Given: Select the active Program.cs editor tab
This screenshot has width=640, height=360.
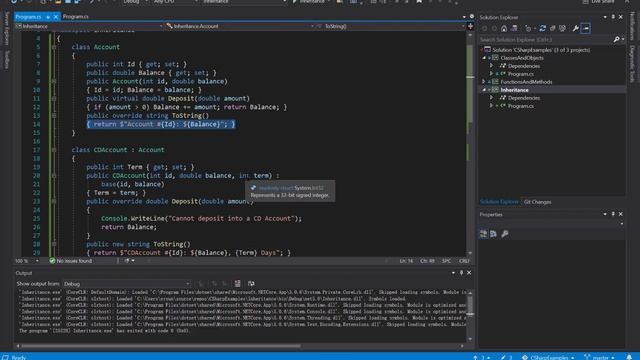Looking at the screenshot, I should 29,17.
